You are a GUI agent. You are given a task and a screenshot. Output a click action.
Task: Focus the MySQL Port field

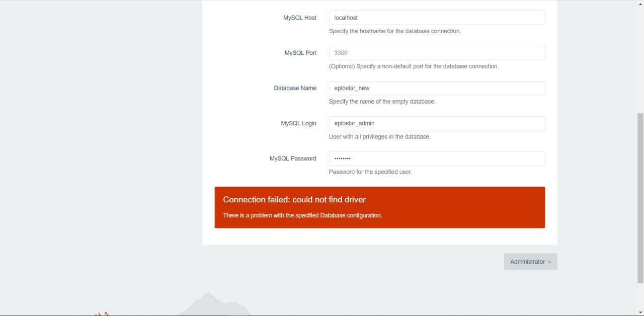tap(437, 53)
